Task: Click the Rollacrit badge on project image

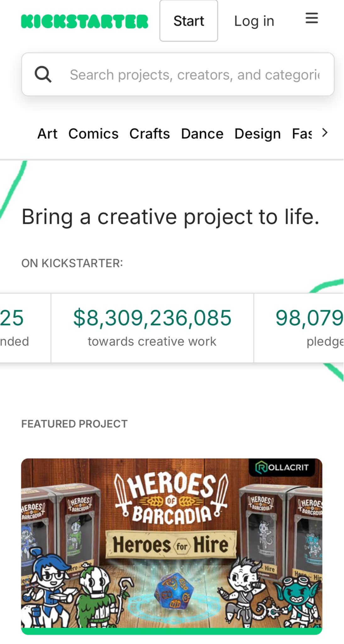Action: [282, 468]
